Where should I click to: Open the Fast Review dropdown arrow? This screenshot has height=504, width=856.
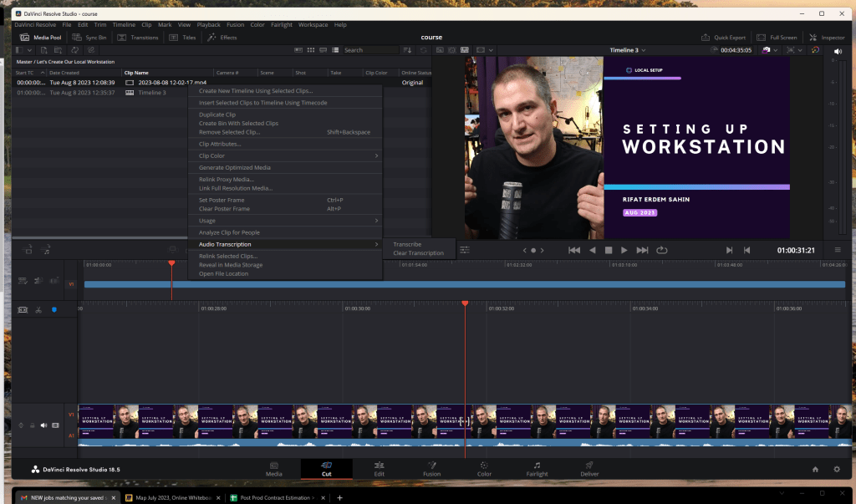pyautogui.click(x=800, y=49)
